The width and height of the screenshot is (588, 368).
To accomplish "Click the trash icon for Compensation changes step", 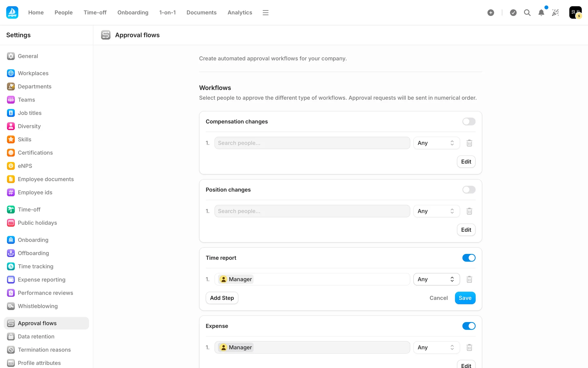I will 469,143.
